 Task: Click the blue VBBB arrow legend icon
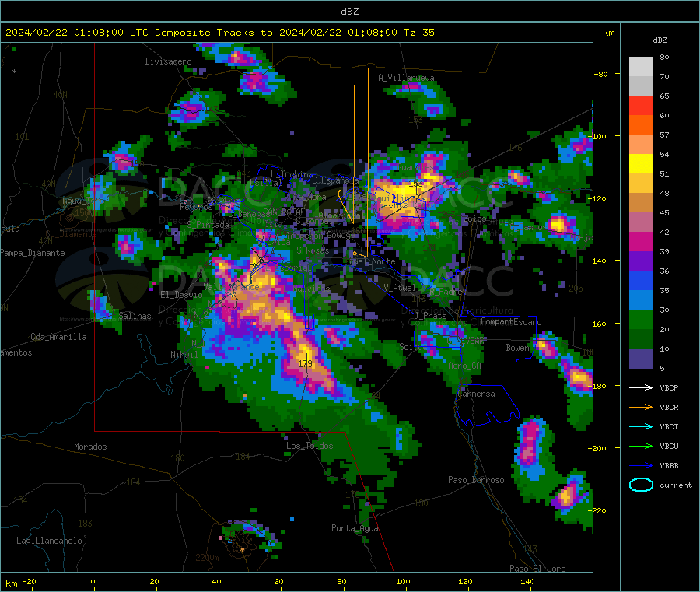point(641,465)
